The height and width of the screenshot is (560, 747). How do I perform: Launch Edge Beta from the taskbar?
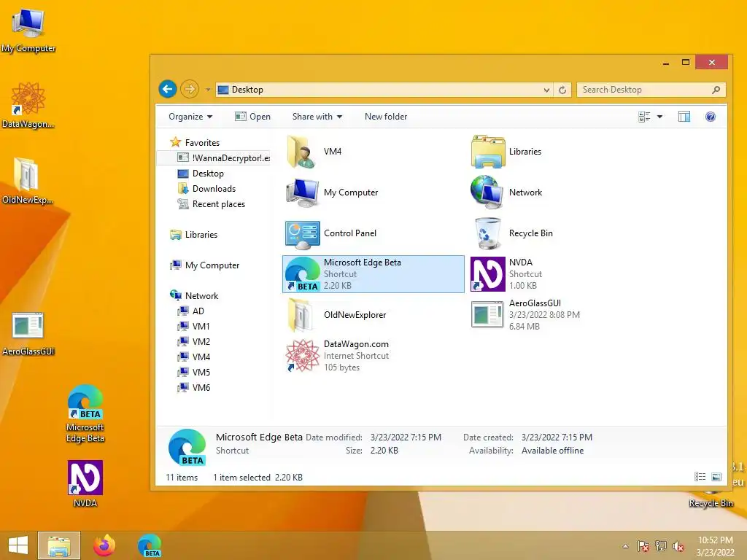(x=150, y=545)
